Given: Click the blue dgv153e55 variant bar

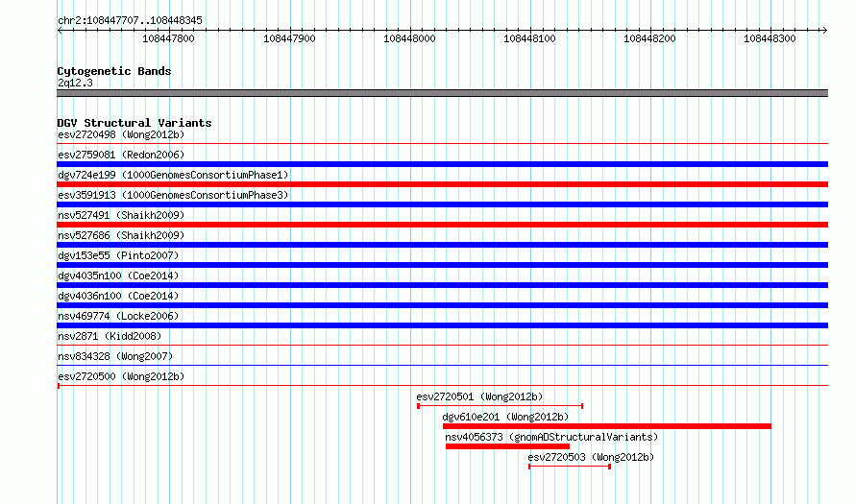Looking at the screenshot, I should pos(442,265).
